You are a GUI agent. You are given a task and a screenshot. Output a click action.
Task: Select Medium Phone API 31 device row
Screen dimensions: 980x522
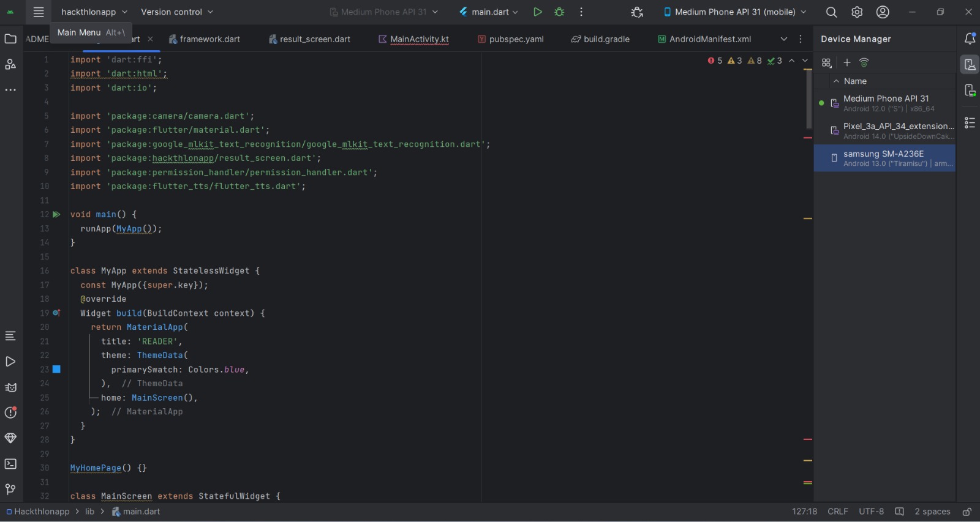884,103
